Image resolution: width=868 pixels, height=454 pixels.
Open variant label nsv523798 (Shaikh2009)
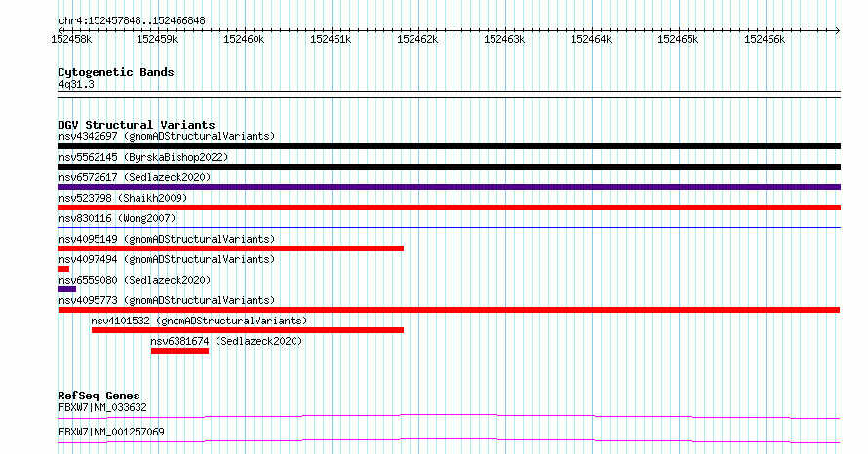click(123, 198)
